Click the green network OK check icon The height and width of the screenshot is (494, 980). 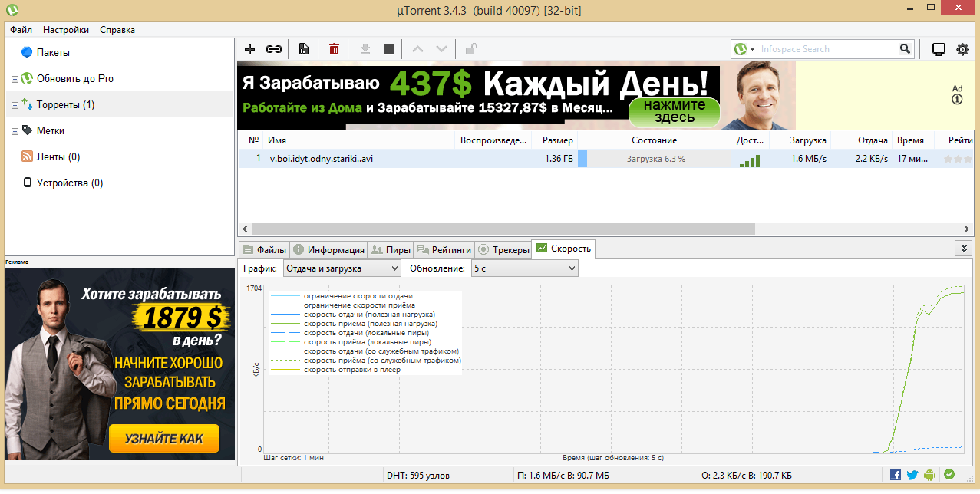click(x=949, y=475)
